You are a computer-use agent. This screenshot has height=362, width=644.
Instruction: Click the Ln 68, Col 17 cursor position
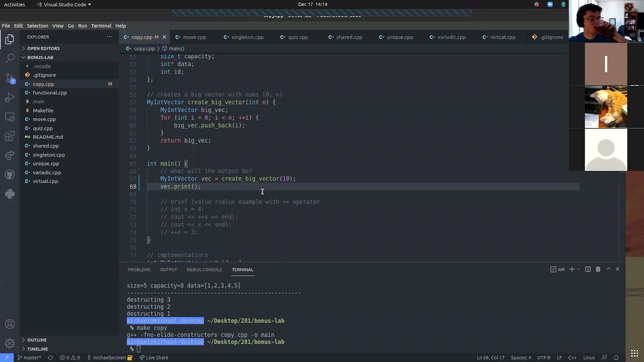pos(491,357)
